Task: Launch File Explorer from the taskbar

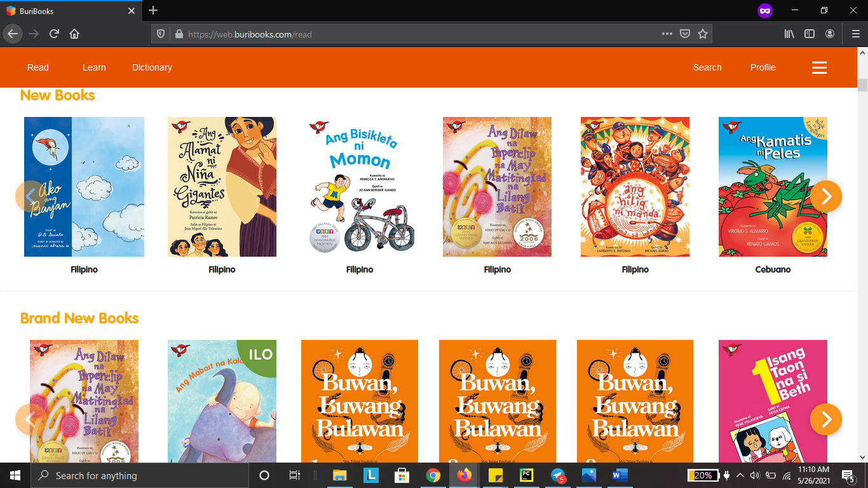Action: tap(340, 475)
